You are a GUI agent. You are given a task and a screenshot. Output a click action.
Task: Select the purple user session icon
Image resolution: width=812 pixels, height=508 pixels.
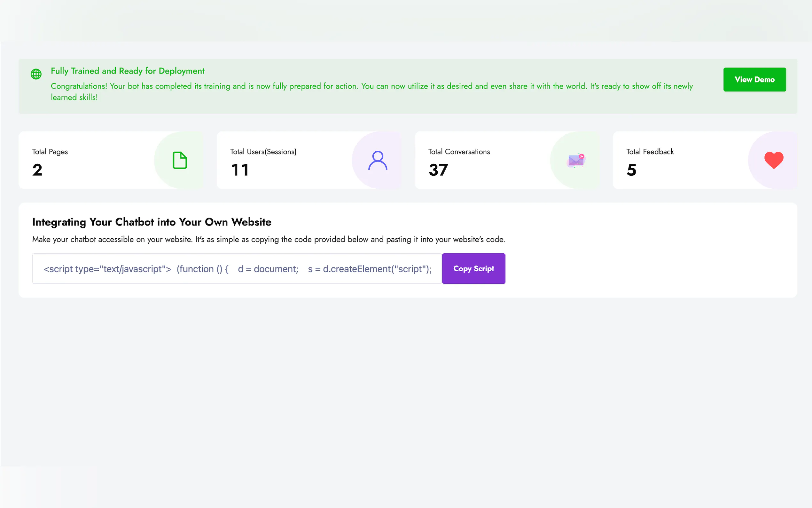click(378, 160)
